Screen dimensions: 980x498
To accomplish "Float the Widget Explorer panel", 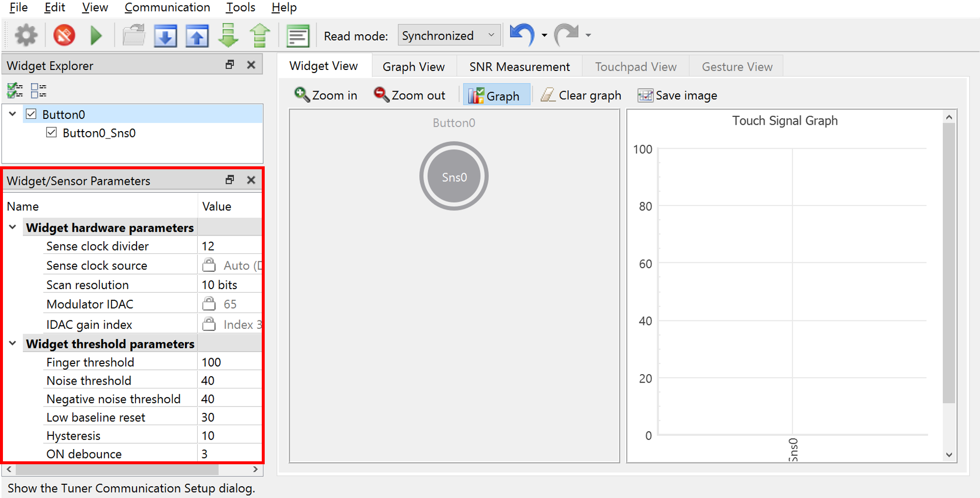I will (229, 65).
